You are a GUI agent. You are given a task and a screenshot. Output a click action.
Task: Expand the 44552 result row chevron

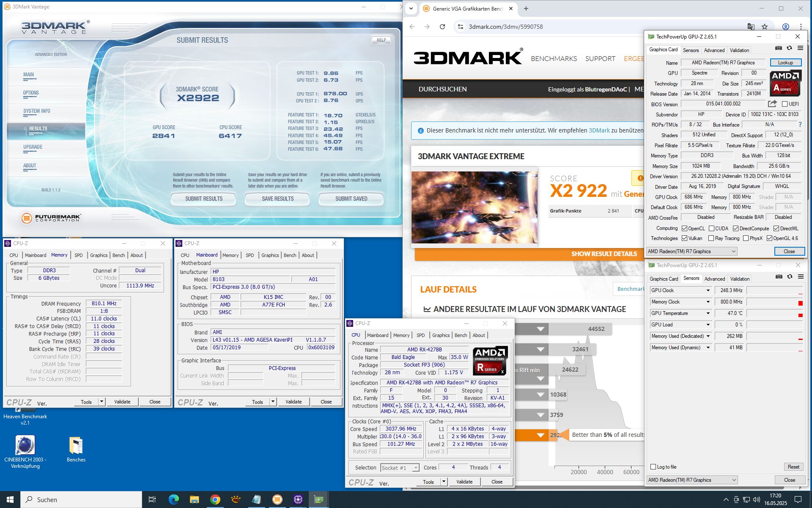click(540, 329)
